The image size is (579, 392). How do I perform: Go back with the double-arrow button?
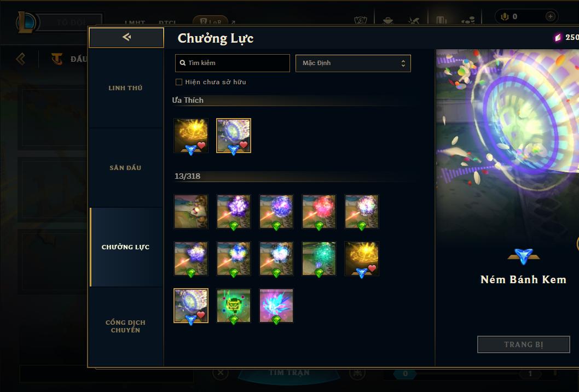click(126, 37)
